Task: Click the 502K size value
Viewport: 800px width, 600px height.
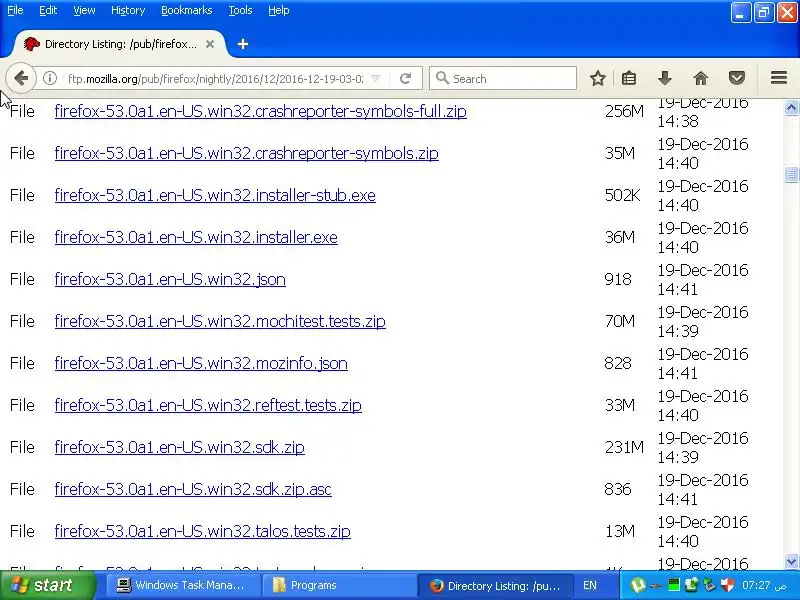Action: click(x=622, y=195)
